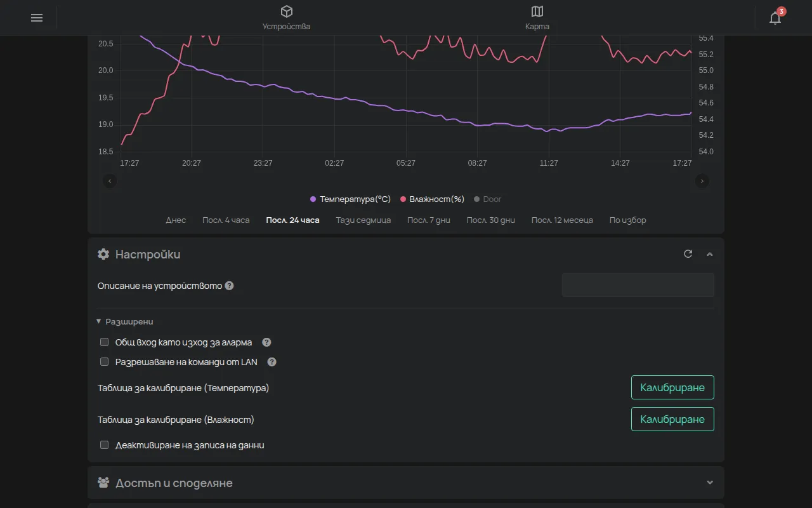This screenshot has height=508, width=812.
Task: Refresh the Настройки settings section
Action: pos(688,254)
